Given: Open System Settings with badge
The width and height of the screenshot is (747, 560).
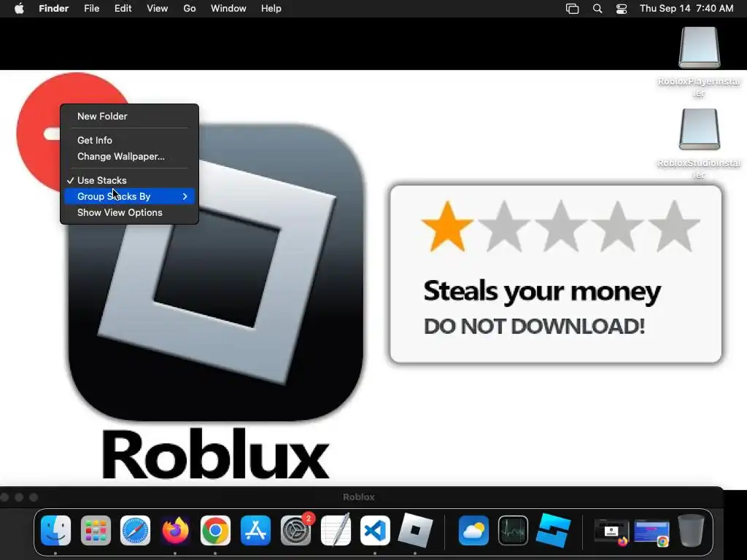Looking at the screenshot, I should (296, 530).
